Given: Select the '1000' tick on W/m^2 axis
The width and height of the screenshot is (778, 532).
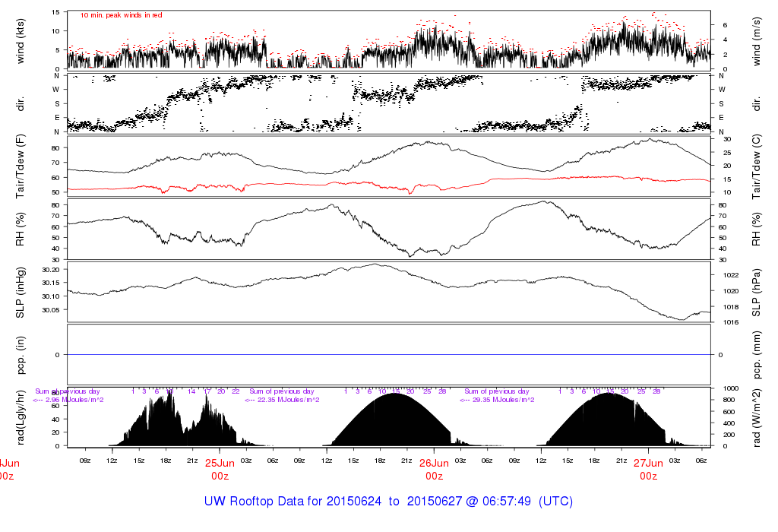Looking at the screenshot, I should pos(731,388).
